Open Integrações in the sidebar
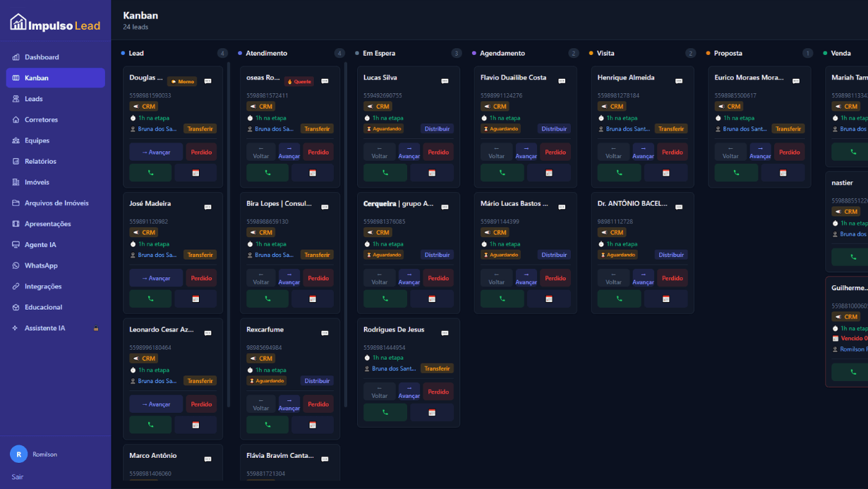Viewport: 868px width, 489px height. point(55,286)
